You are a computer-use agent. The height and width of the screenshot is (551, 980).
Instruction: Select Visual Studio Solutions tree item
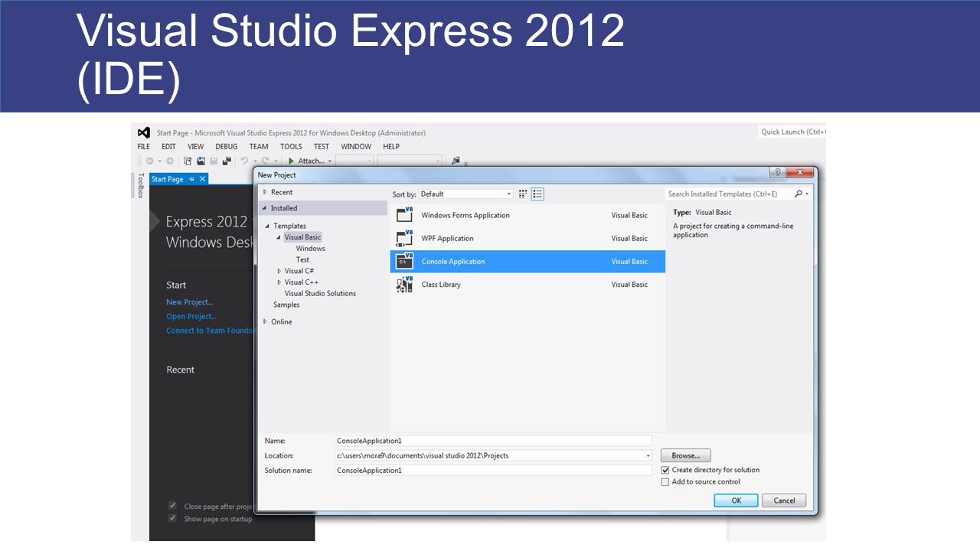320,293
